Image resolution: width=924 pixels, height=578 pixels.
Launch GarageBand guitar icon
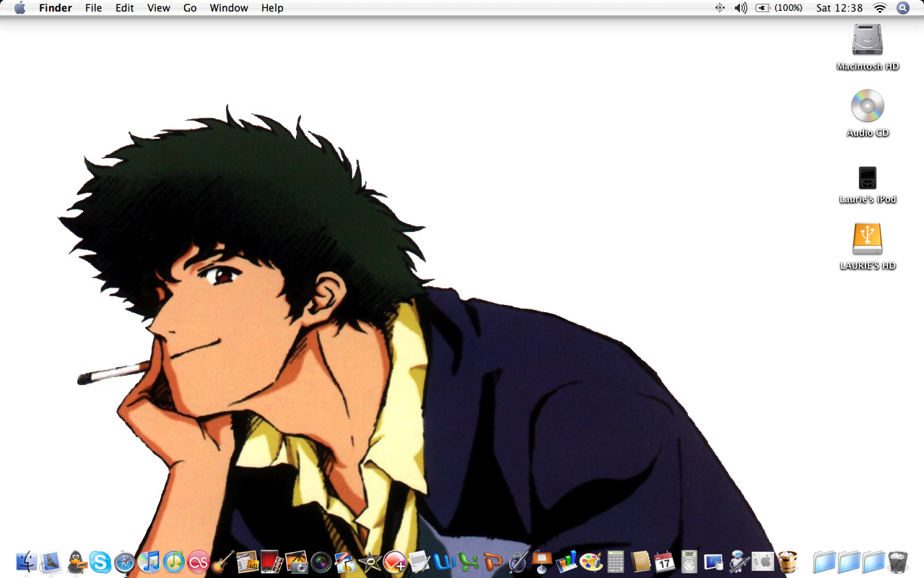tap(223, 561)
